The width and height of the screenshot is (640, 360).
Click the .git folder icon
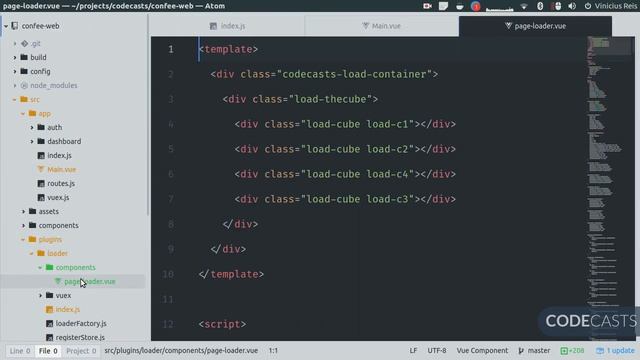(x=24, y=43)
